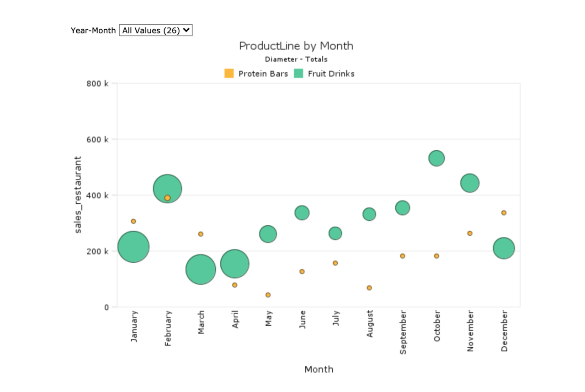Click the Protein Bars orange legend swatch

229,74
